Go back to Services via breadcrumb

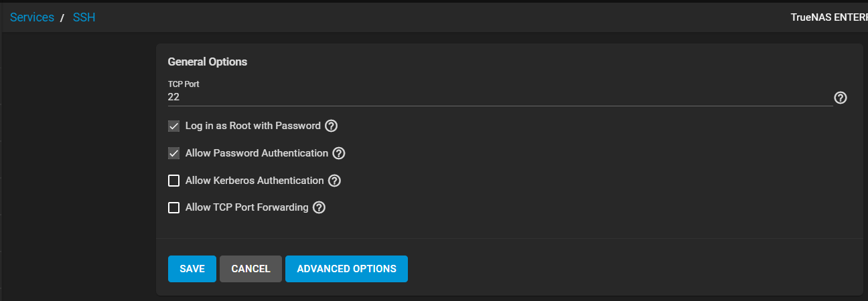point(32,17)
